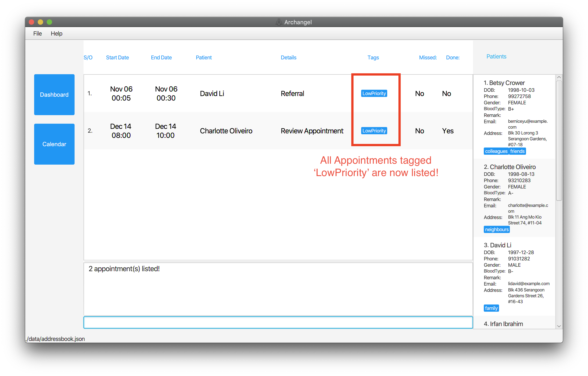Image resolution: width=588 pixels, height=376 pixels.
Task: Click into the command input field
Action: coord(278,323)
